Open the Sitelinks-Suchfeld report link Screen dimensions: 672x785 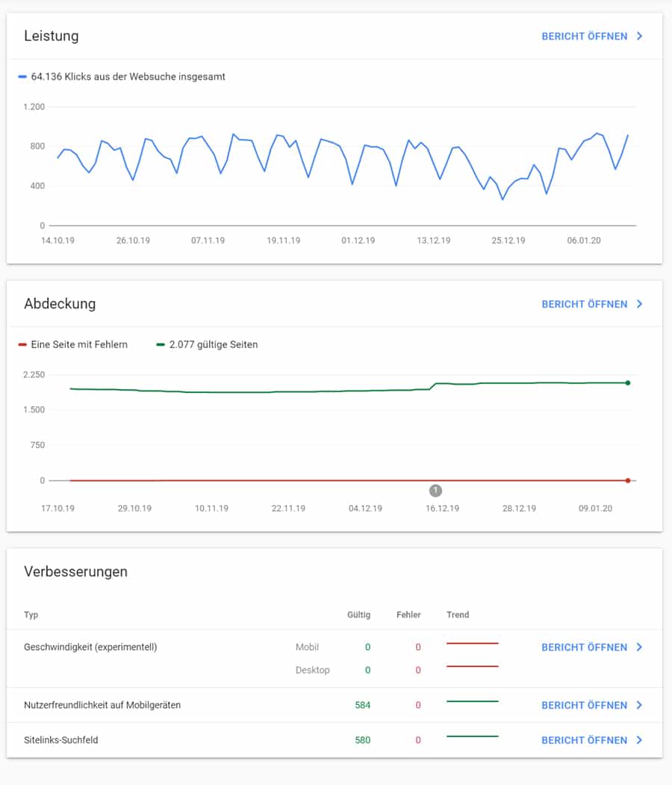584,740
